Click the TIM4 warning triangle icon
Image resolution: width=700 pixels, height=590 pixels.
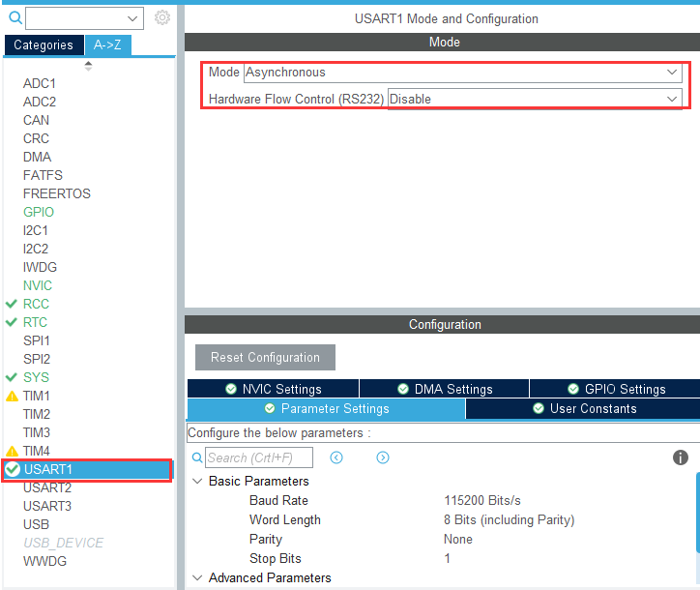(12, 451)
